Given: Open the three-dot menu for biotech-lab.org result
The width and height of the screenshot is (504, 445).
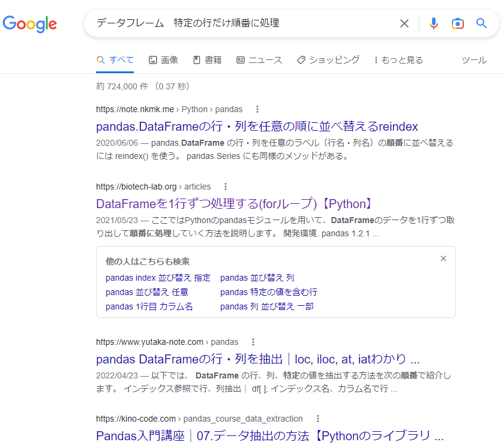Looking at the screenshot, I should tap(226, 187).
